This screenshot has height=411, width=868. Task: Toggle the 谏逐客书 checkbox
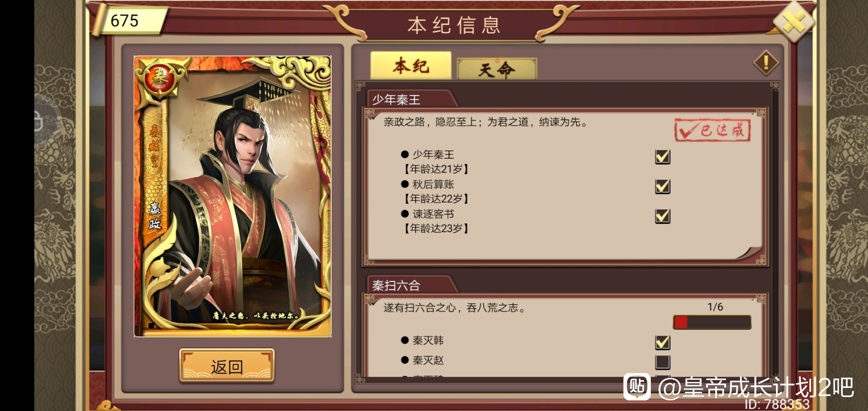(x=662, y=216)
